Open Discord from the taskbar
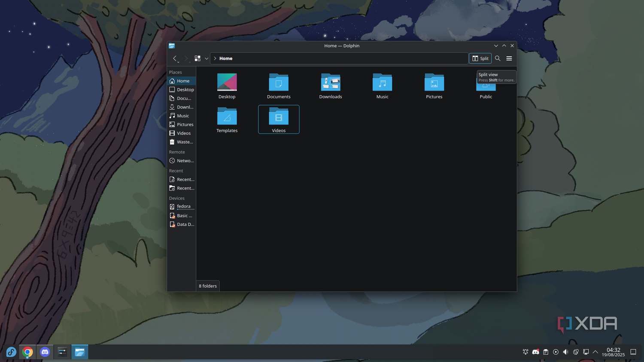 pyautogui.click(x=45, y=352)
